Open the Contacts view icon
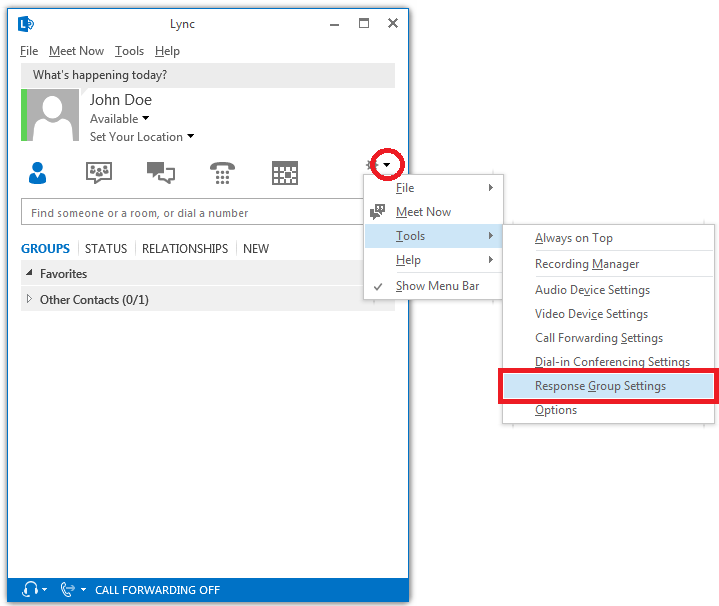Image resolution: width=719 pixels, height=606 pixels. pyautogui.click(x=37, y=173)
